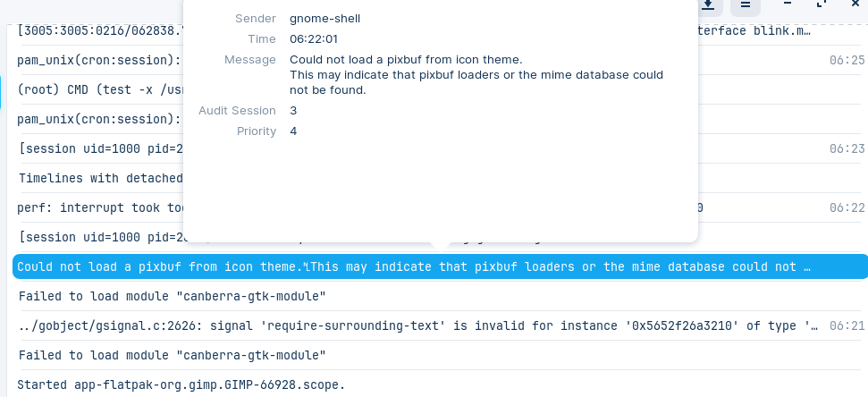Click the export logs download icon
The image size is (868, 397).
coord(708,5)
